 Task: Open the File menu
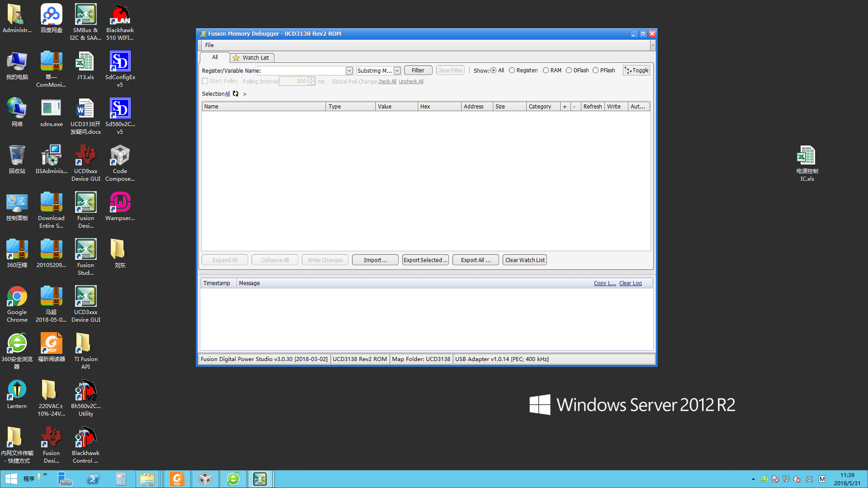point(209,45)
